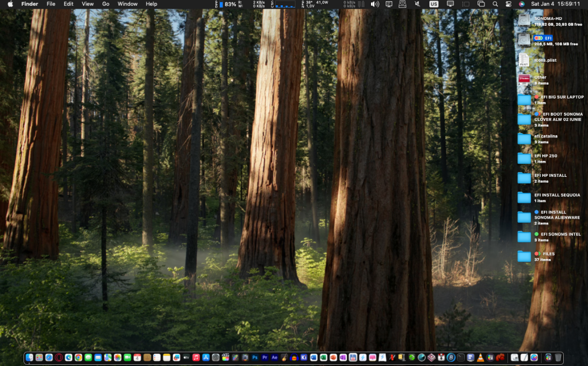Launch Adobe Premiere Pro from Dock
The image size is (588, 366).
[x=265, y=357]
